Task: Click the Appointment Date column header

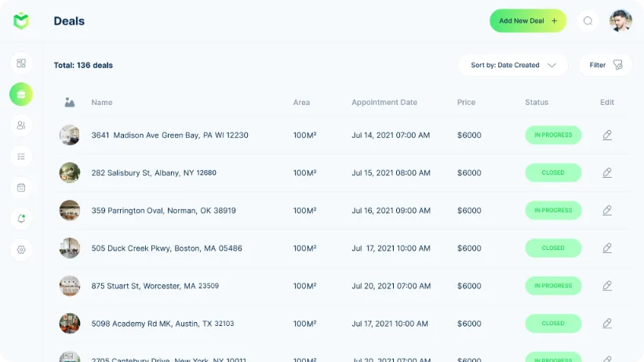Action: pos(384,102)
